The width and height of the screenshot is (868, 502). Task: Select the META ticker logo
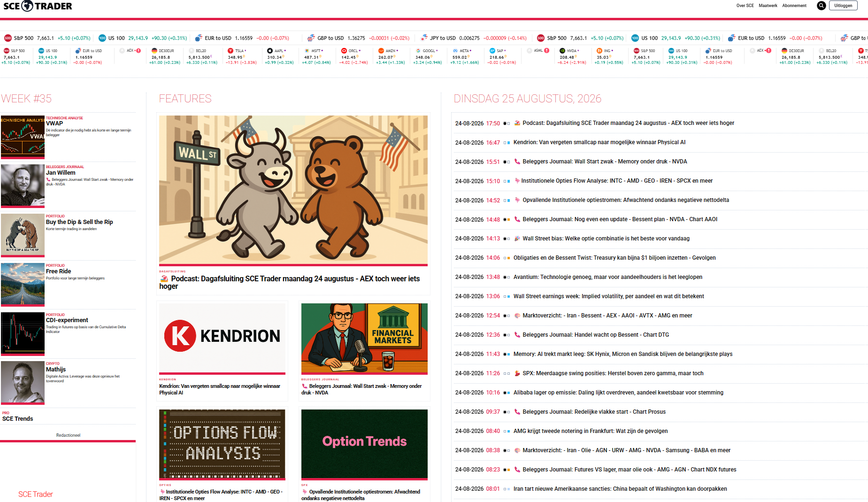click(x=455, y=51)
